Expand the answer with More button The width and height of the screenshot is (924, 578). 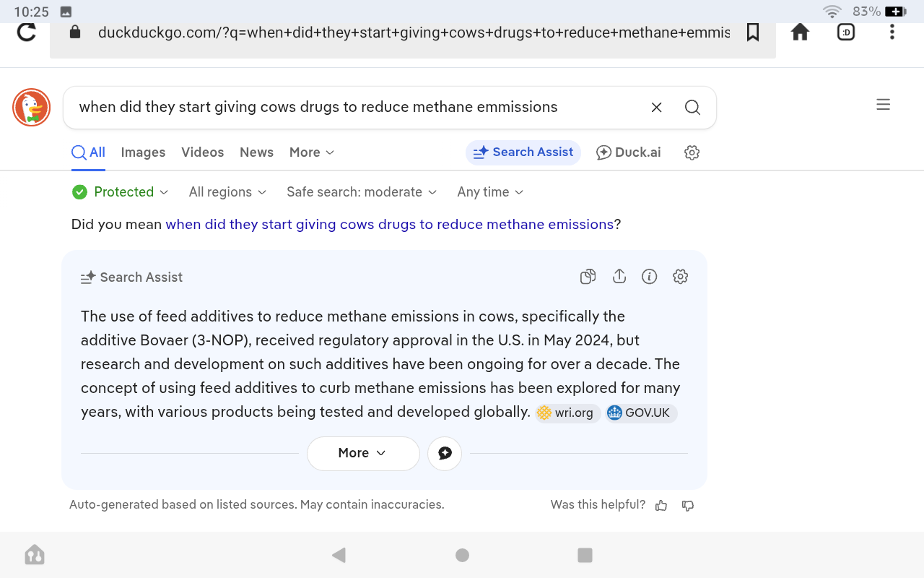coord(362,453)
